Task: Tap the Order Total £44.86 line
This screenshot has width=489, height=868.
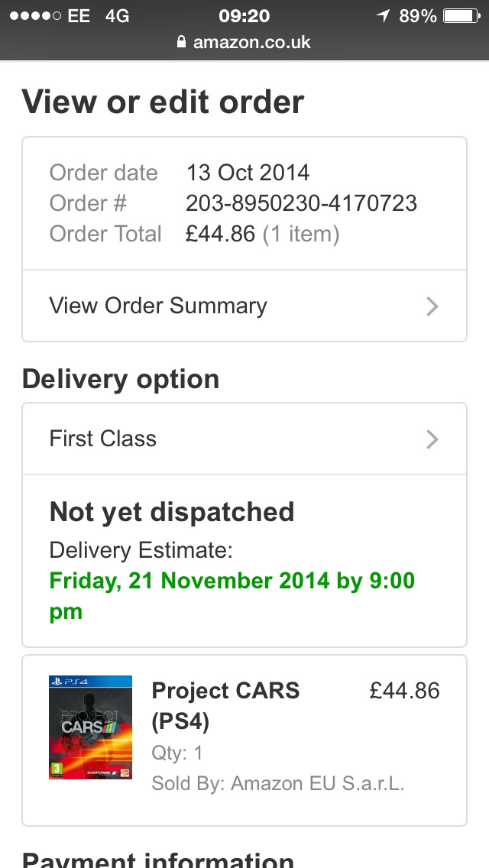Action: point(194,234)
